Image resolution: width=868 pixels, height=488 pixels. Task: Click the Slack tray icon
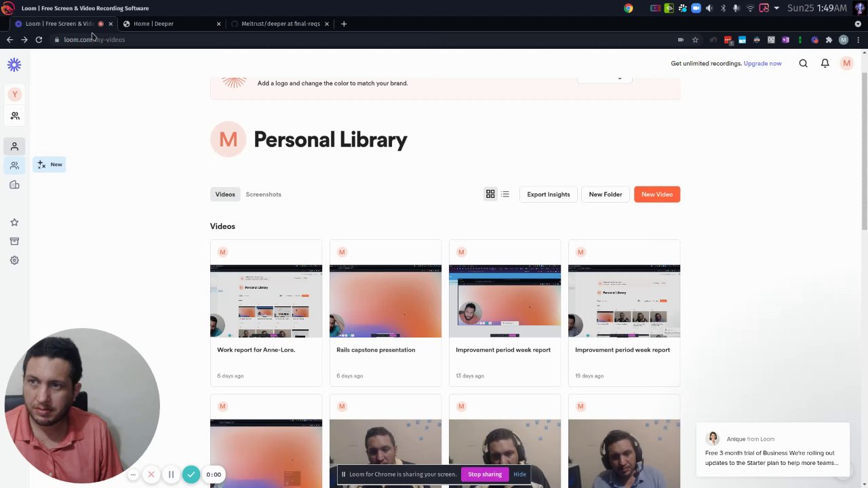click(682, 8)
